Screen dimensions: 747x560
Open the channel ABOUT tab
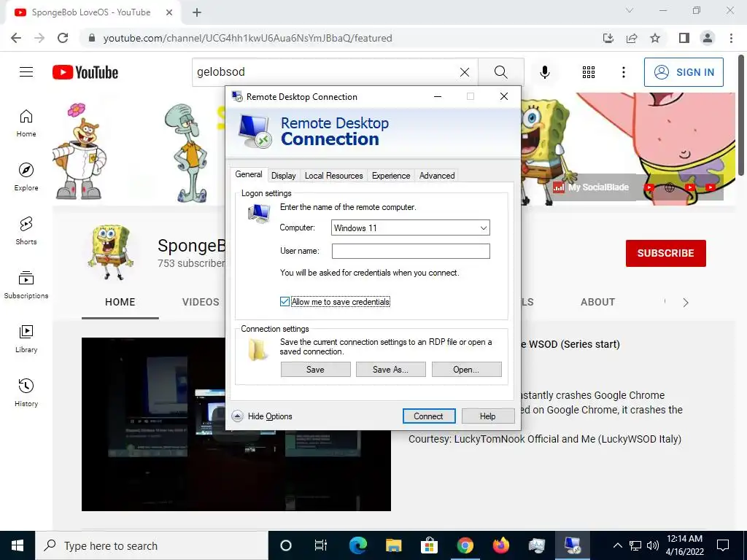597,302
